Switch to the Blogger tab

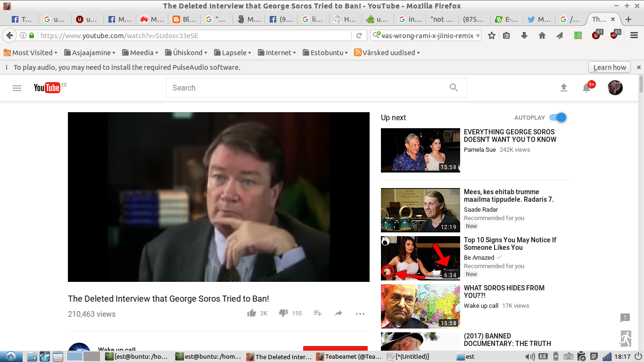point(184,19)
